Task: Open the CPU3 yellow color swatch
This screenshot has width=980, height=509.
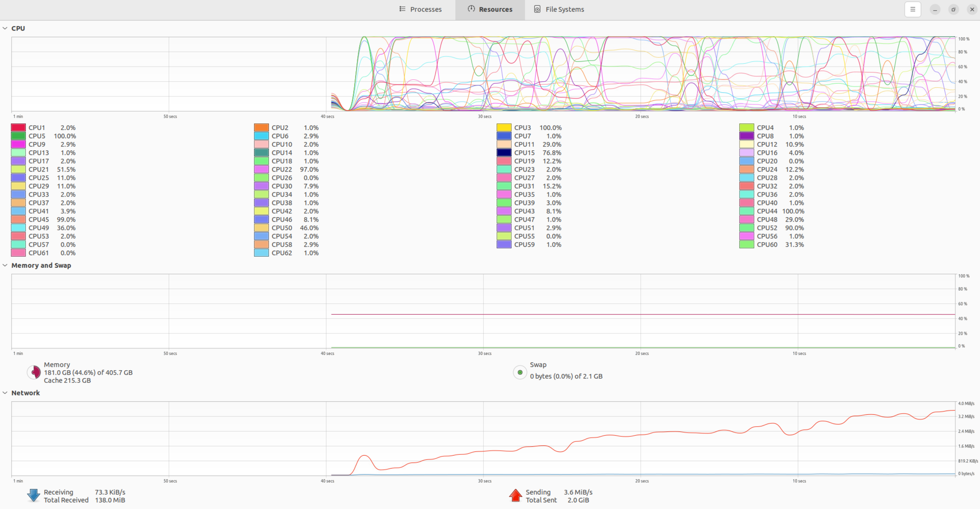Action: tap(504, 128)
